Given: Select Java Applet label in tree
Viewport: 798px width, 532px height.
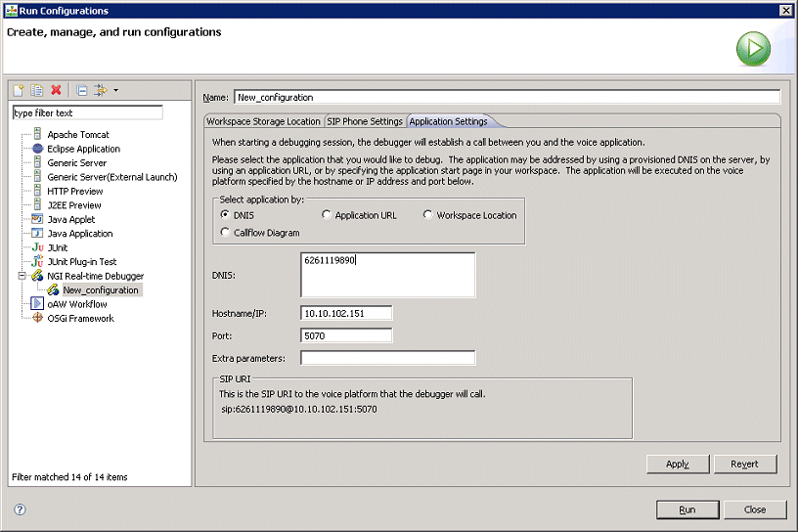Looking at the screenshot, I should (70, 219).
